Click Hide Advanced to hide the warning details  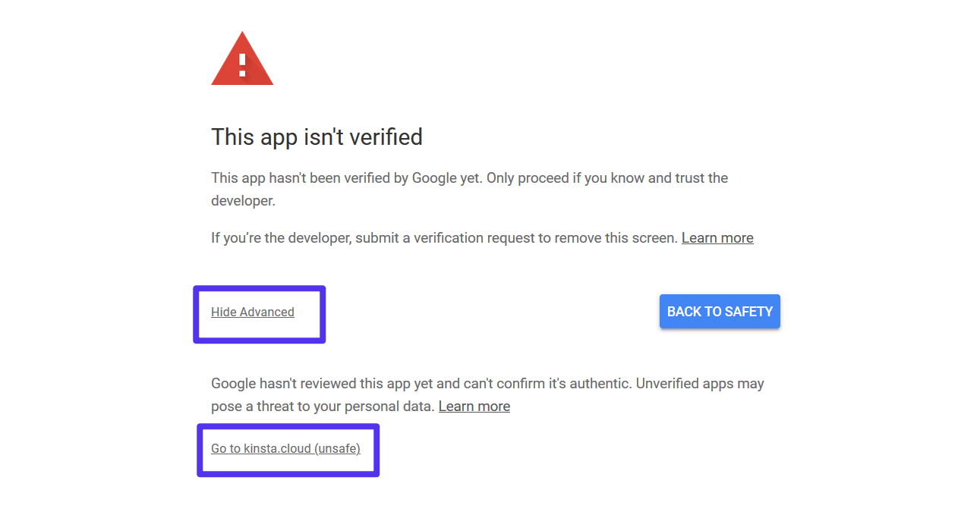(x=253, y=312)
